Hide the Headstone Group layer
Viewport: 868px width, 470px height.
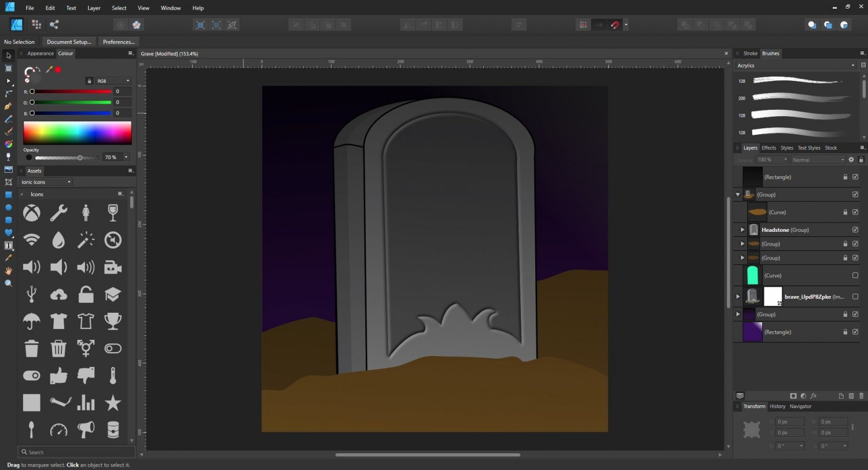(855, 230)
